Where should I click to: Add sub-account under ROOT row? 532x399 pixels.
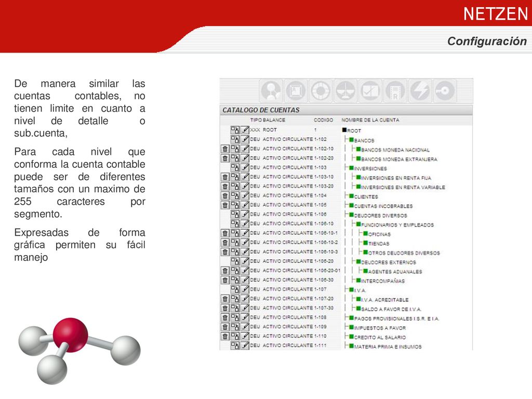tap(235, 130)
